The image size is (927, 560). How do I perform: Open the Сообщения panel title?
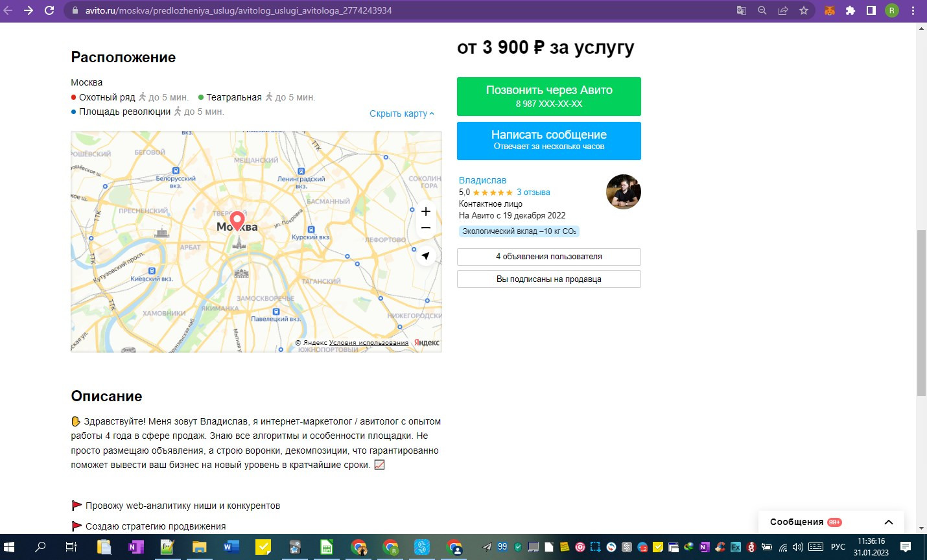797,522
